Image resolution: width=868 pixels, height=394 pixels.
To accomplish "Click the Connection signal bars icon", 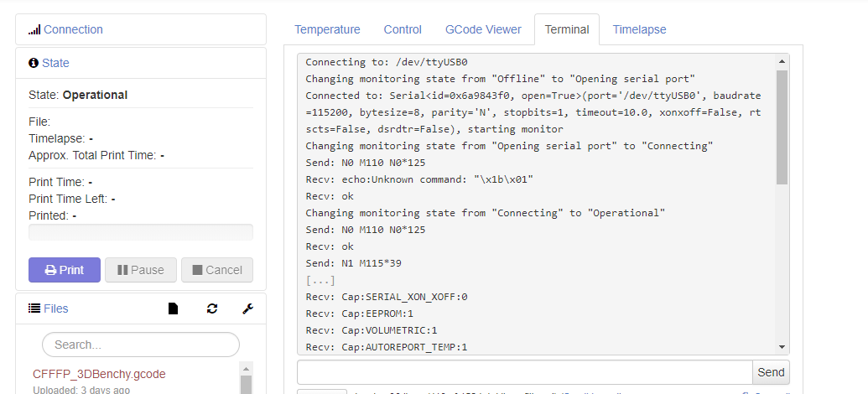I will (x=34, y=30).
